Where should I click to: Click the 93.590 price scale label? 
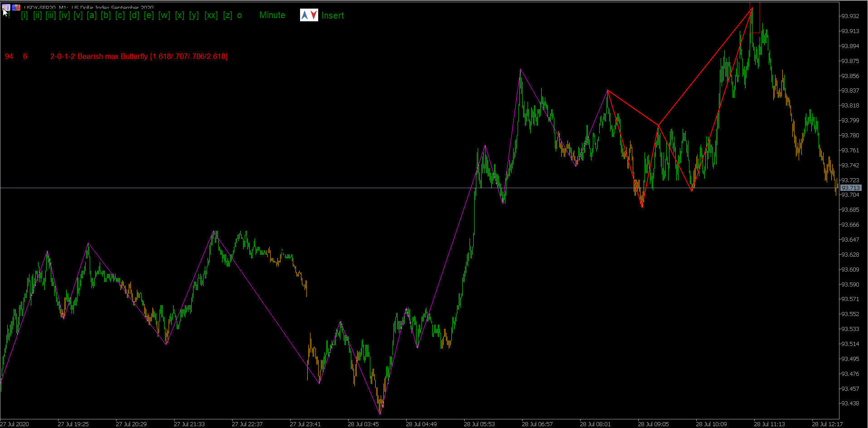tap(850, 284)
